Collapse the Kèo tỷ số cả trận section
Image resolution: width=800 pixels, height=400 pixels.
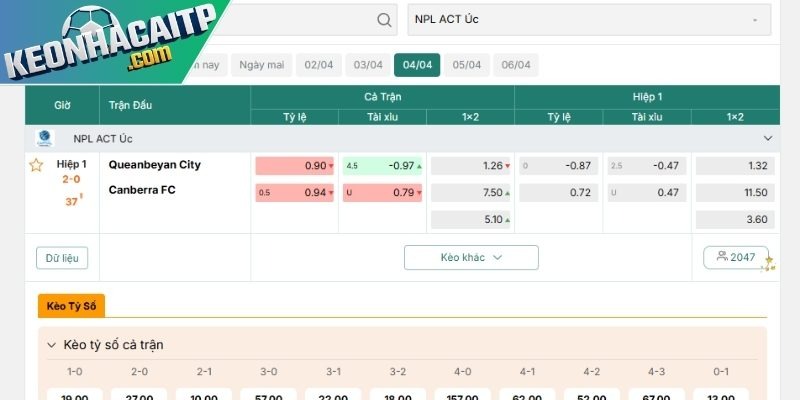52,345
